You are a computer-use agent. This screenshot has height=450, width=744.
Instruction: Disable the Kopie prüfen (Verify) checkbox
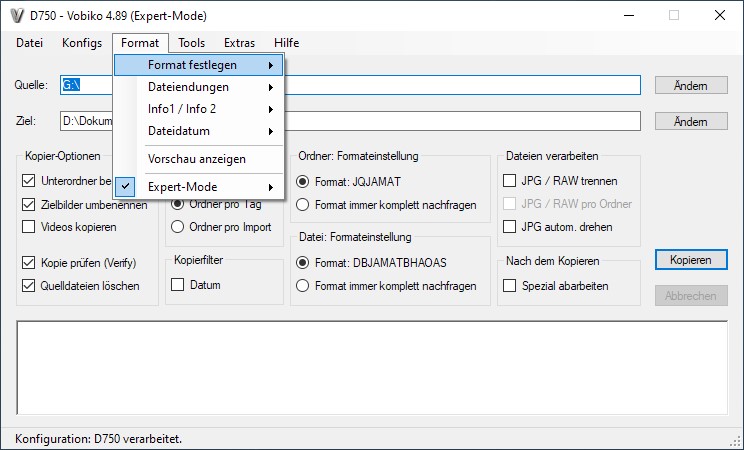28,263
